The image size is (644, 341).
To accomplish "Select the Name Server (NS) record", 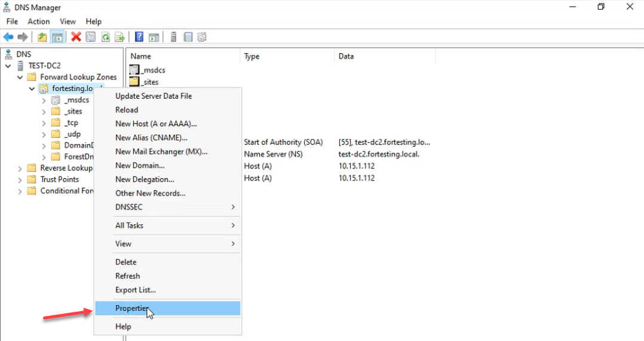I will [273, 154].
